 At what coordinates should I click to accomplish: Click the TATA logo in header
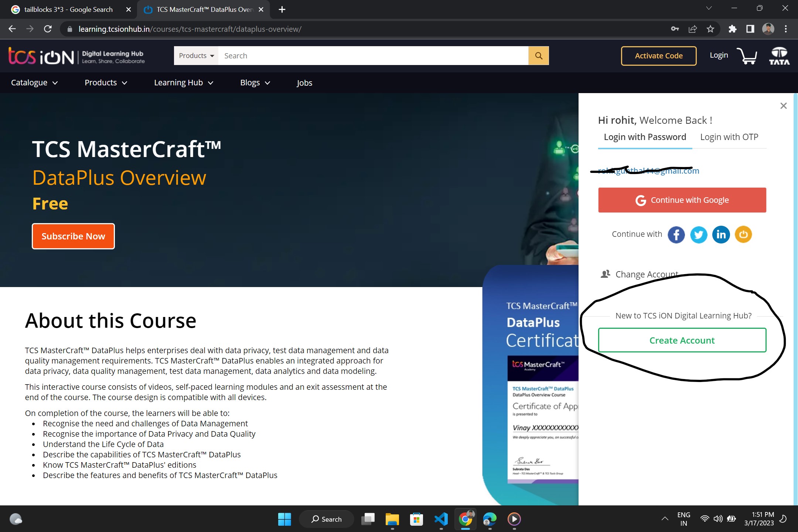[779, 56]
